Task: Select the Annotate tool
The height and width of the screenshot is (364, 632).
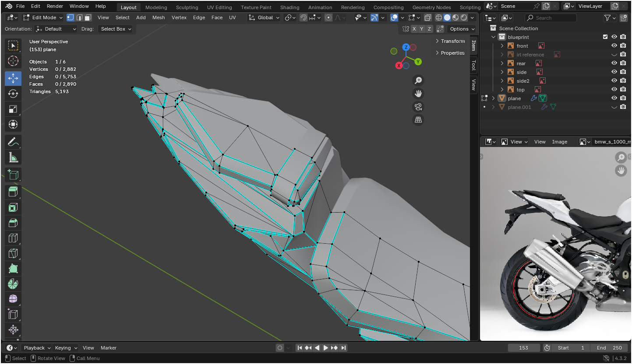Action: [13, 142]
